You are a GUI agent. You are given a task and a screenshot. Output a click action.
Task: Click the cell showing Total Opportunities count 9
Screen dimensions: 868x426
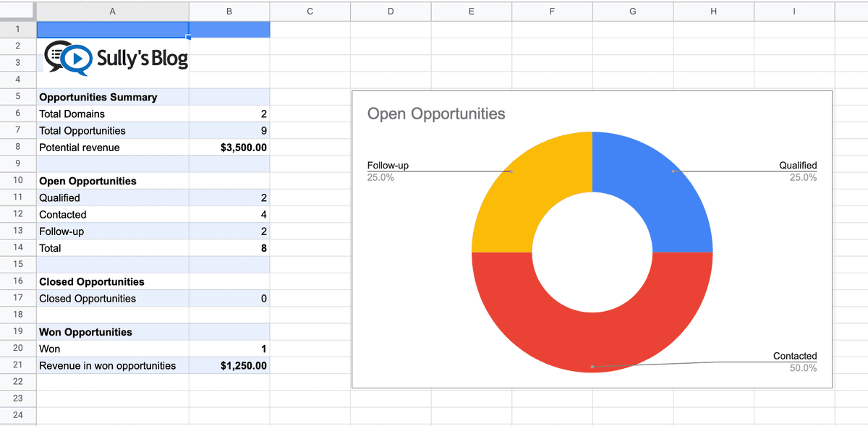coord(229,130)
